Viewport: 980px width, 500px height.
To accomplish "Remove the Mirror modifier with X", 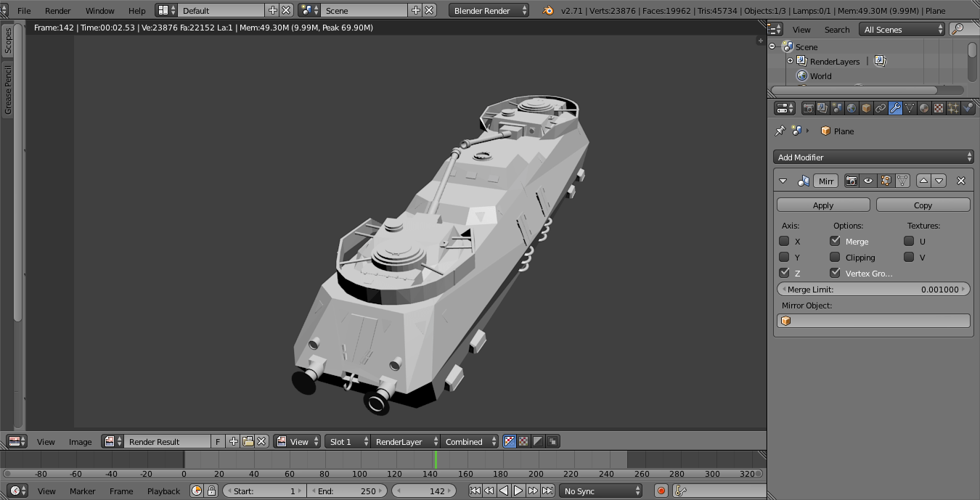I will click(961, 181).
